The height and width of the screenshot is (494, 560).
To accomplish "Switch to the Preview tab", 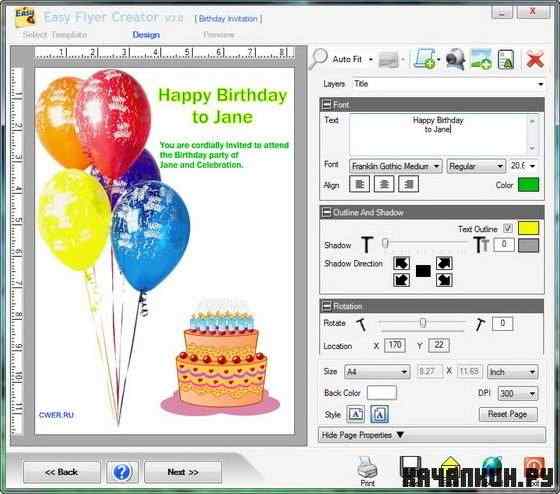I will tap(219, 35).
